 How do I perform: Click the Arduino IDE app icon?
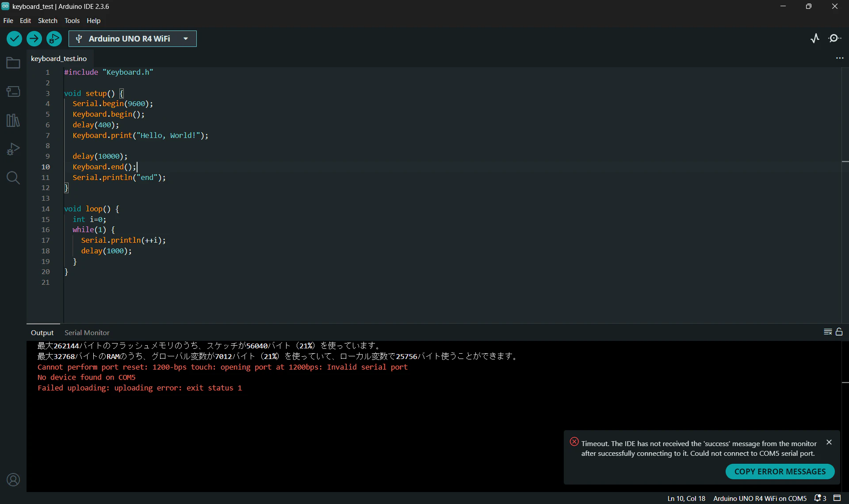pyautogui.click(x=5, y=6)
